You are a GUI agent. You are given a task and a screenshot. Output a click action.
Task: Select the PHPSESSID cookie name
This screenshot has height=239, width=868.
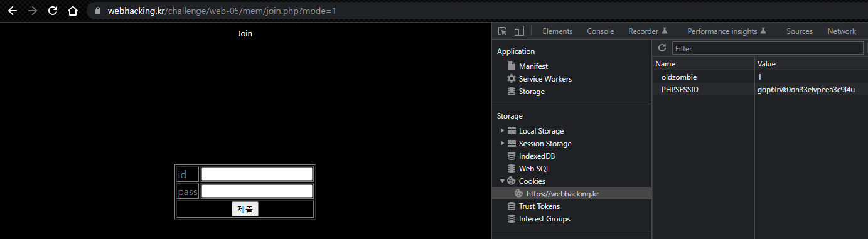click(x=680, y=90)
